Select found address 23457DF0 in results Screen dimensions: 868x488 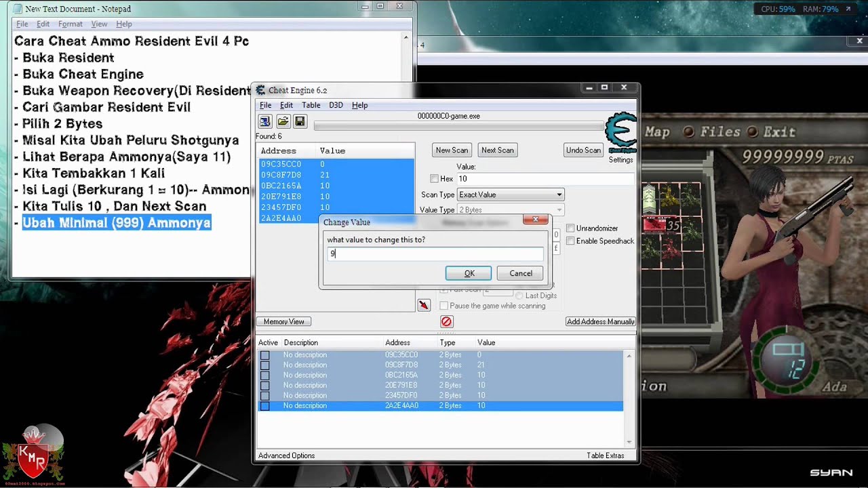pos(336,207)
